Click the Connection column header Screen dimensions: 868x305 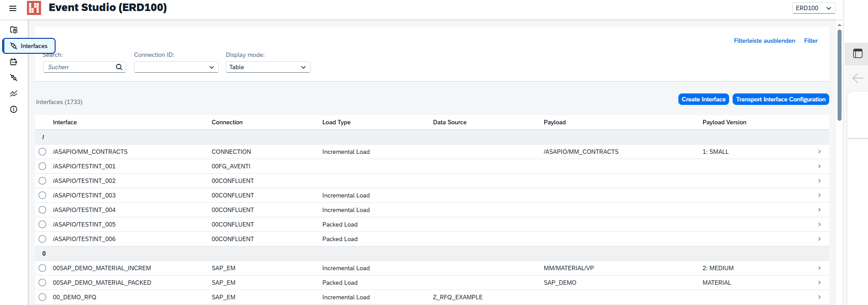pos(227,122)
